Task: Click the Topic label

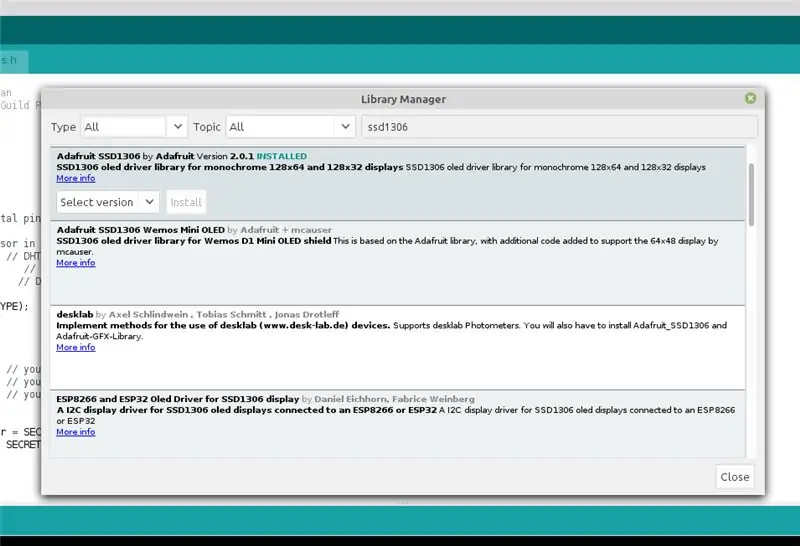Action: 207,127
